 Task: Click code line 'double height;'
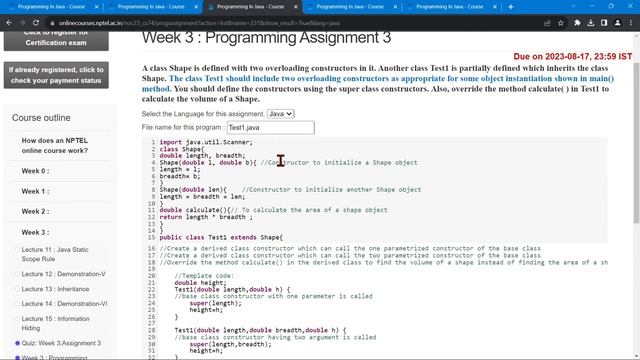tap(200, 282)
